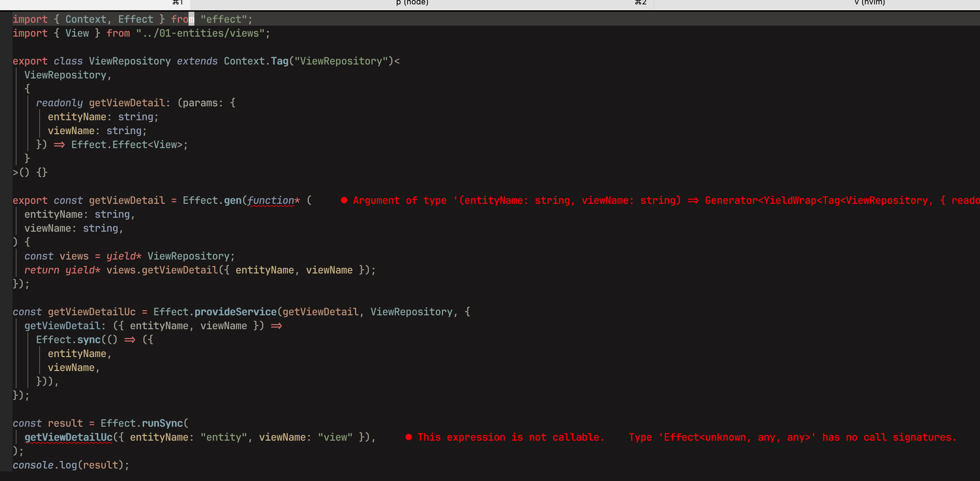
Task: Click the "ViewRepository" string in Context.Tag
Action: pos(341,61)
